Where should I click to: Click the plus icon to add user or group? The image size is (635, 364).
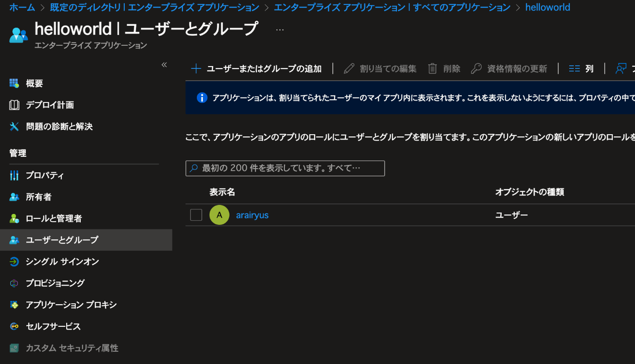point(196,68)
